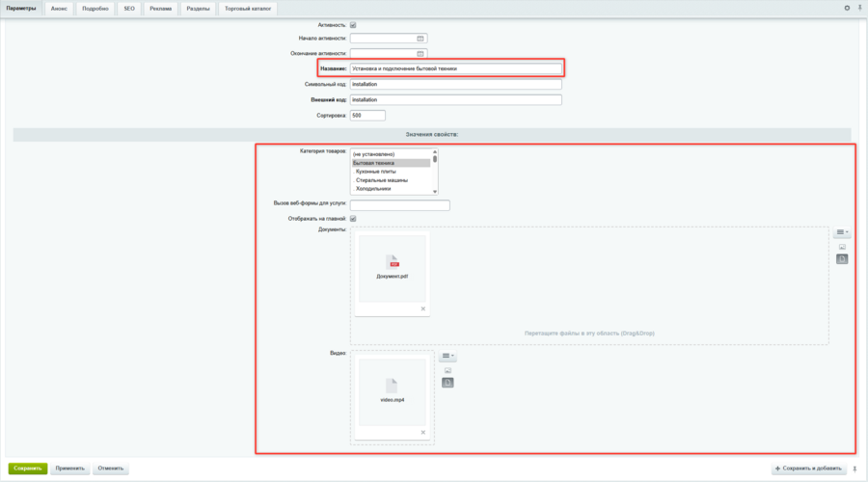Switch to the SEO tab
This screenshot has width=868, height=482.
[x=129, y=9]
